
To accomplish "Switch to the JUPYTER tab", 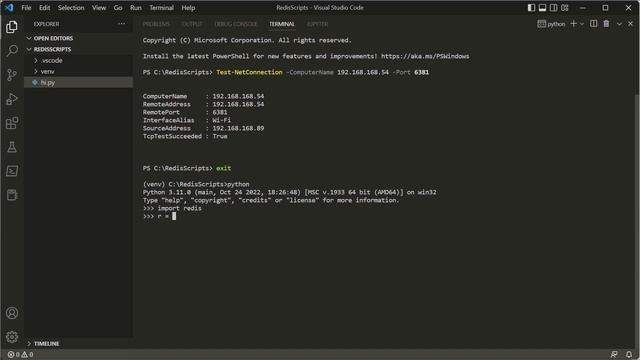I will pyautogui.click(x=318, y=24).
